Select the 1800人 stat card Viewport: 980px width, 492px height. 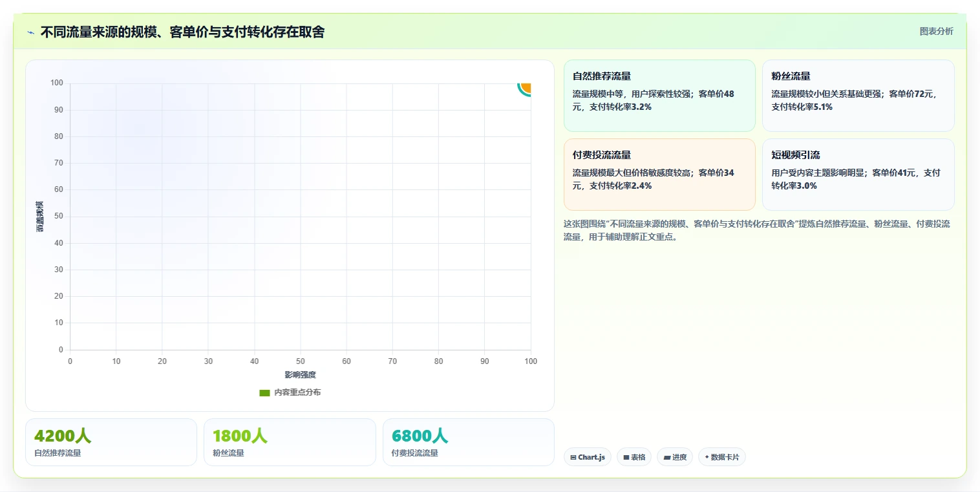pyautogui.click(x=290, y=442)
